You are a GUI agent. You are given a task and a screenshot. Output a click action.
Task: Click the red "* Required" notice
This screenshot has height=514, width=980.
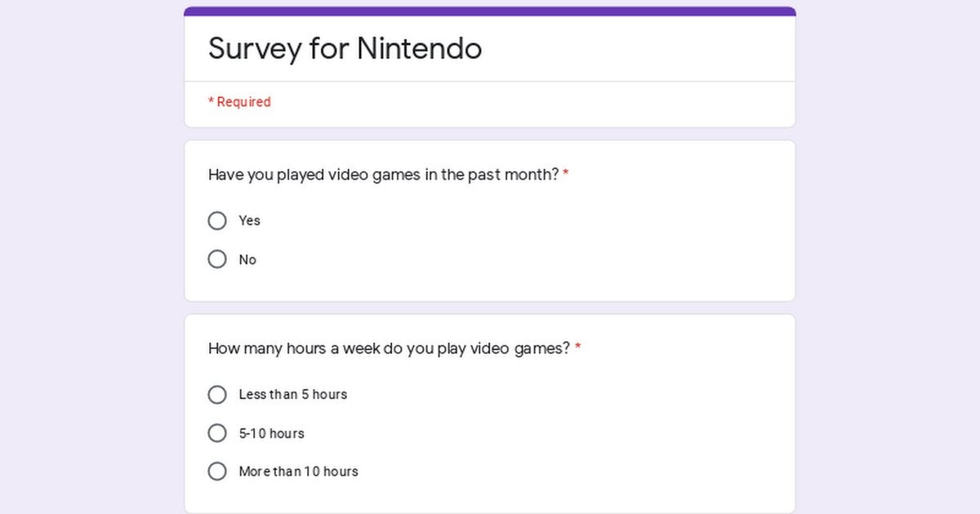(x=239, y=102)
